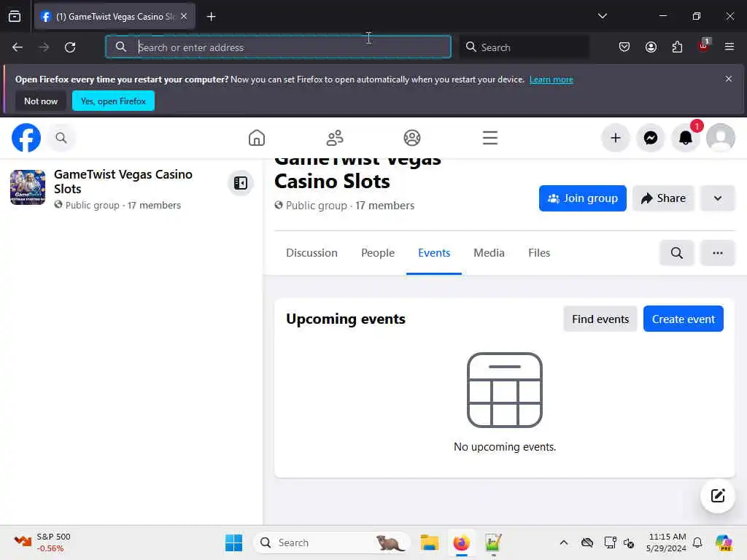Go to the Facebook Home feed icon

(256, 138)
